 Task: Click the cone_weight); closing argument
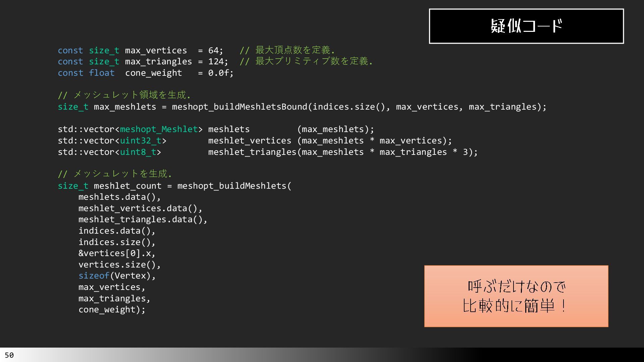point(112,310)
